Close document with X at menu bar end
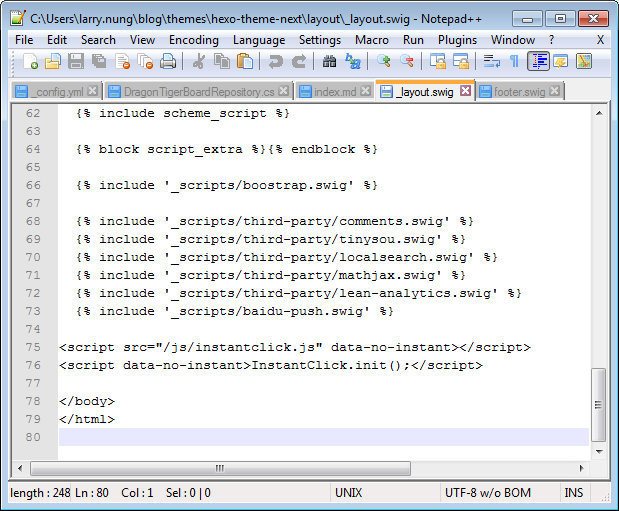The height and width of the screenshot is (511, 619). [x=600, y=40]
